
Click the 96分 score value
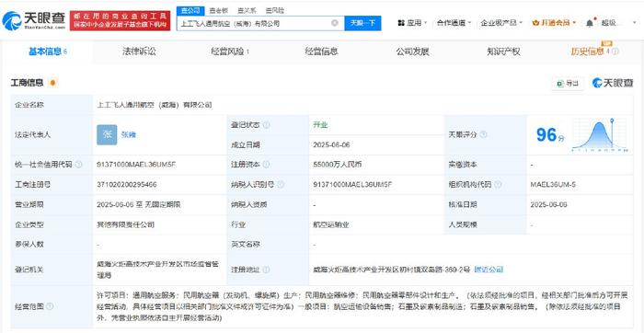550,134
